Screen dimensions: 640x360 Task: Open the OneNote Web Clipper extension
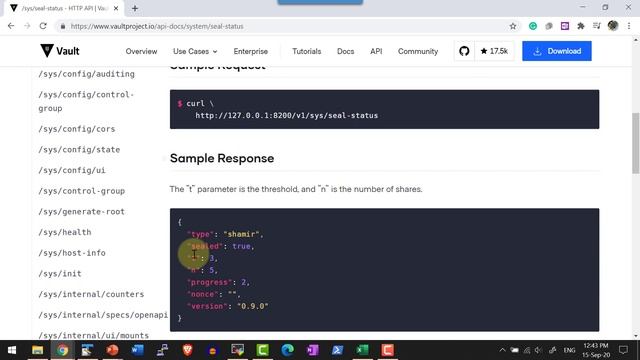coord(565,26)
